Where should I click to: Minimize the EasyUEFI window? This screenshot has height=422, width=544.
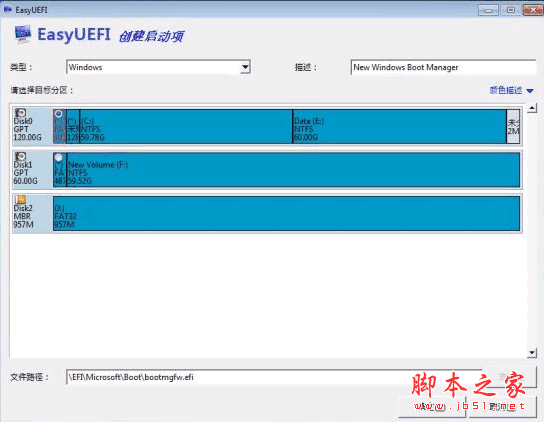(x=488, y=10)
